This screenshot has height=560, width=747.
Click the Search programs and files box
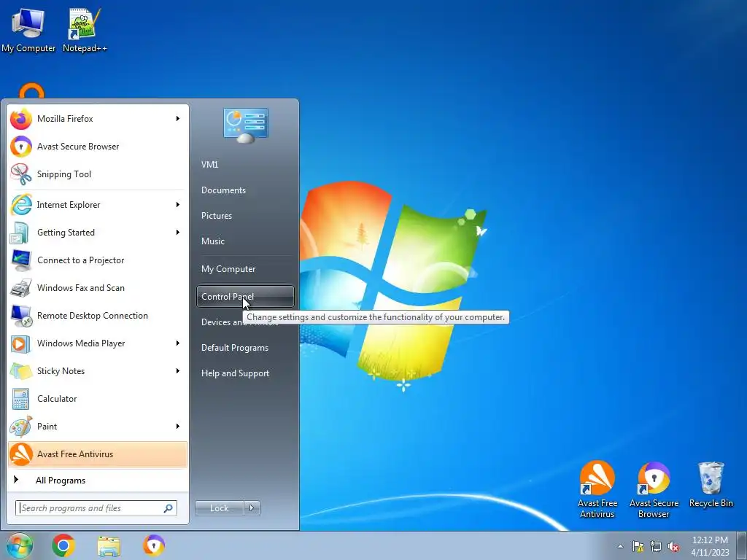(x=96, y=508)
